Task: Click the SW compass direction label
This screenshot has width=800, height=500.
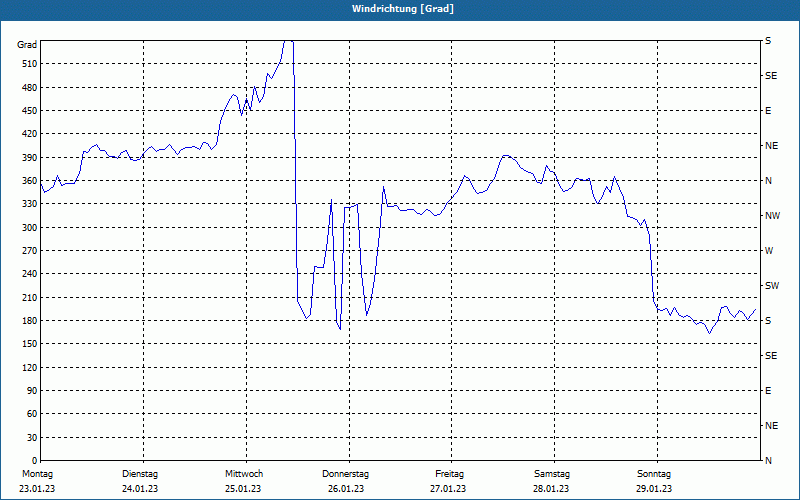Action: point(772,286)
